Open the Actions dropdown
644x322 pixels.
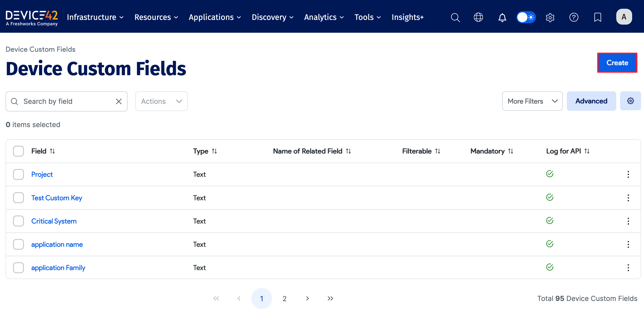[x=161, y=101]
